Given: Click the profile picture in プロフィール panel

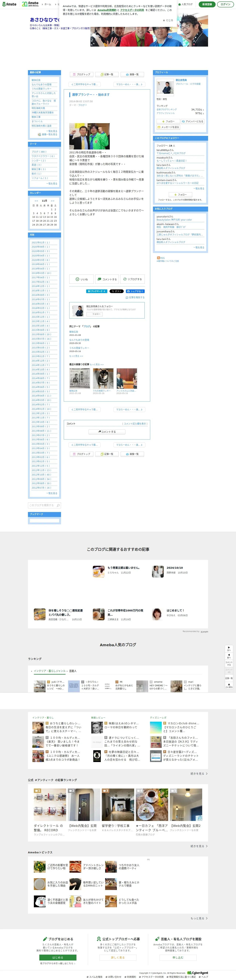Looking at the screenshot, I should tap(165, 87).
